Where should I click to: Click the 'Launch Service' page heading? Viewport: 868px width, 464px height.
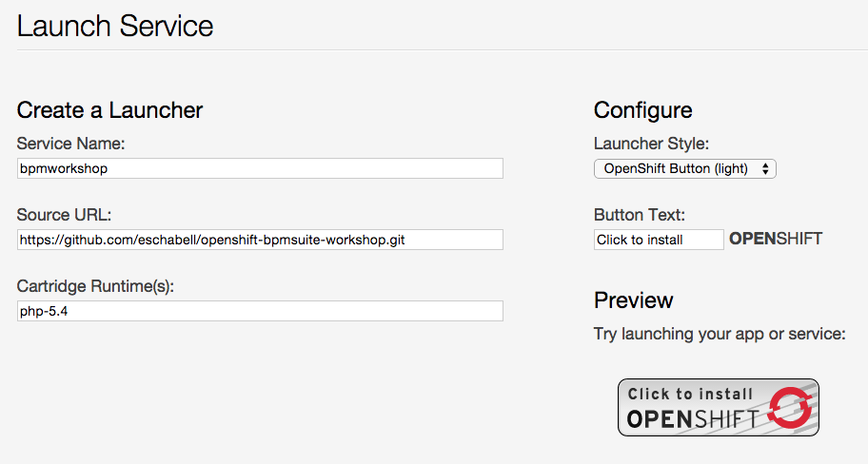[x=115, y=26]
